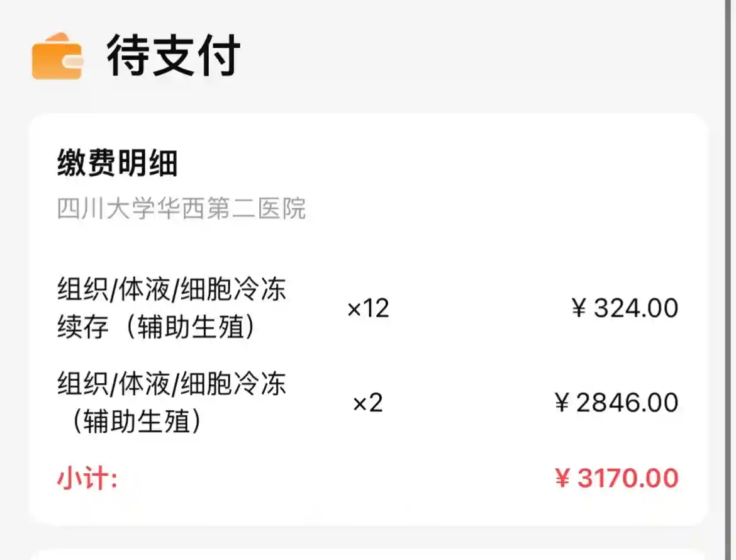Tap （辅助生殖） text in the ×2 item
This screenshot has height=560, width=736.
pyautogui.click(x=137, y=422)
